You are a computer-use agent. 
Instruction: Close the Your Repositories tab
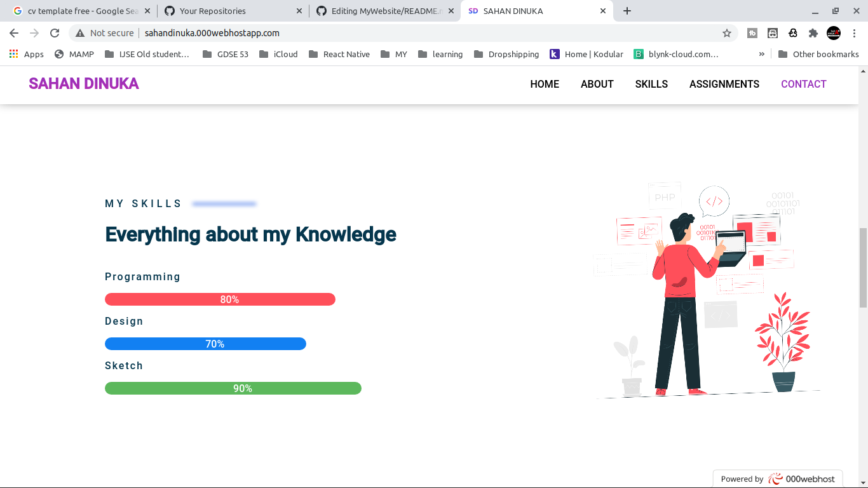pos(299,11)
